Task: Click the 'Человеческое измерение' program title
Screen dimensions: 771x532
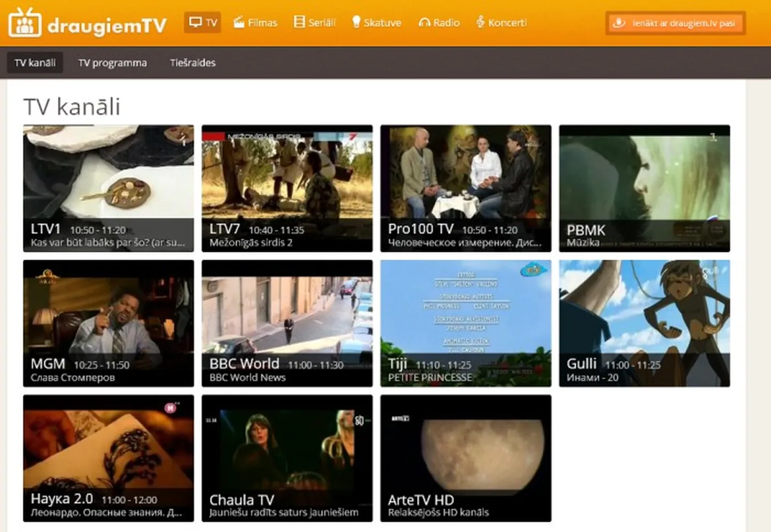Action: click(465, 243)
